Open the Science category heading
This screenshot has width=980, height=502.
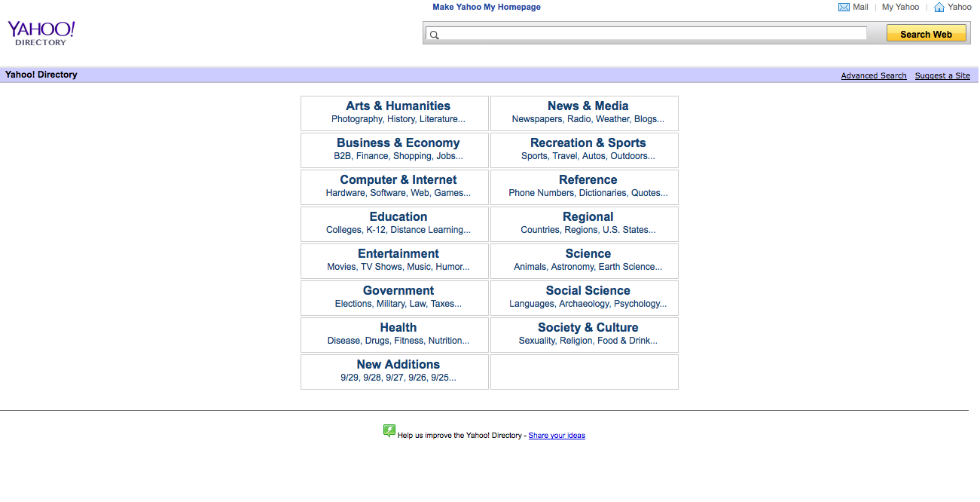pos(588,253)
